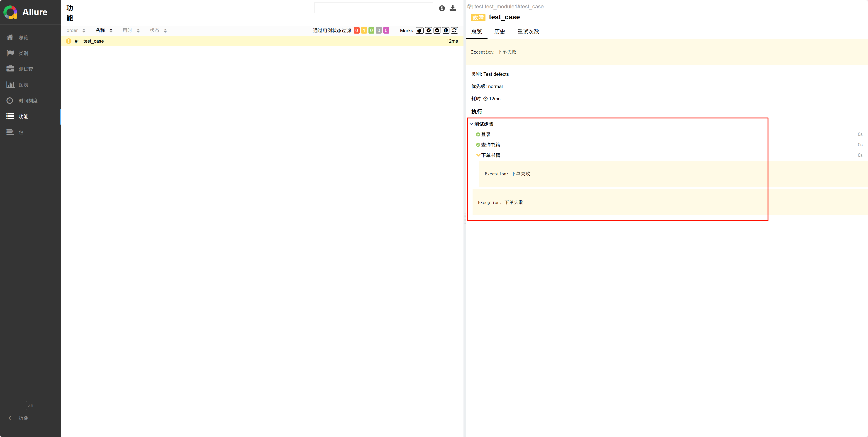Click the lines icon beside 包
This screenshot has width=868, height=437.
pyautogui.click(x=10, y=132)
